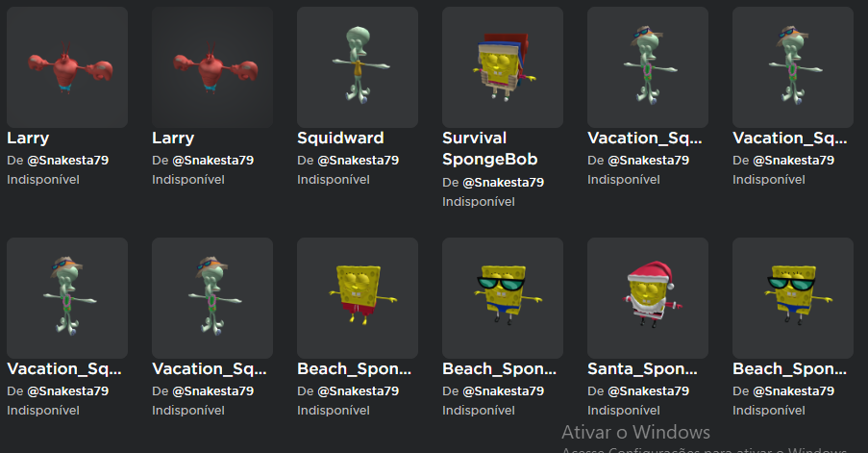Open the red-shorts SpongeBob without sunglasses thumbnail
This screenshot has height=453, width=868.
pyautogui.click(x=358, y=298)
